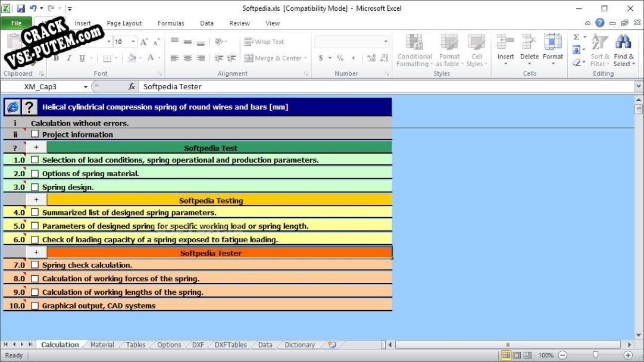Tick the Project information checkbox
The image size is (644, 362).
coord(35,135)
